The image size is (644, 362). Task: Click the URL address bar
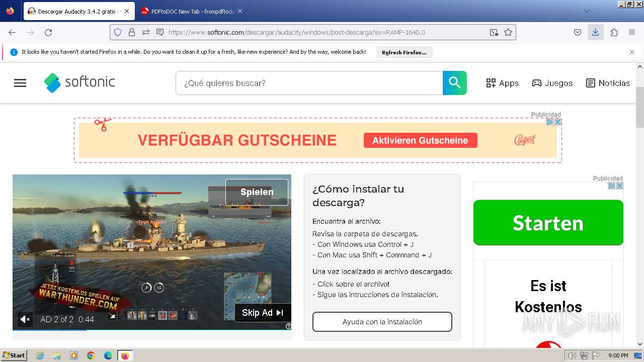(x=327, y=32)
